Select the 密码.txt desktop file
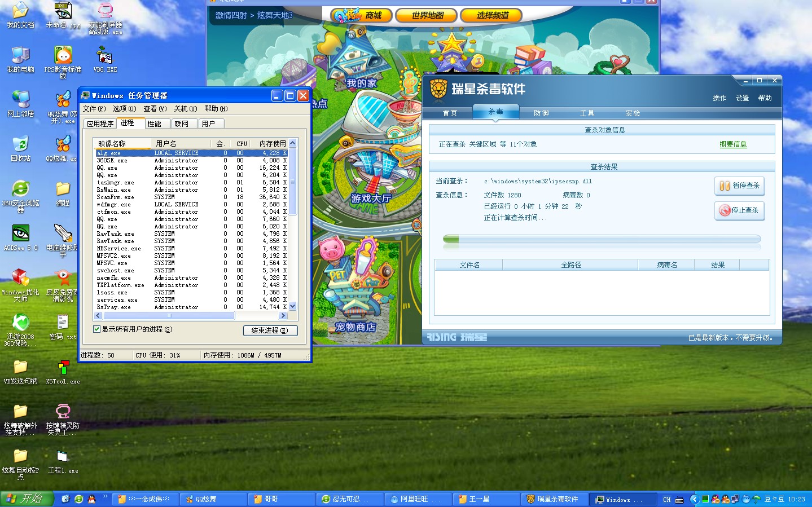Image resolution: width=812 pixels, height=507 pixels. point(63,327)
